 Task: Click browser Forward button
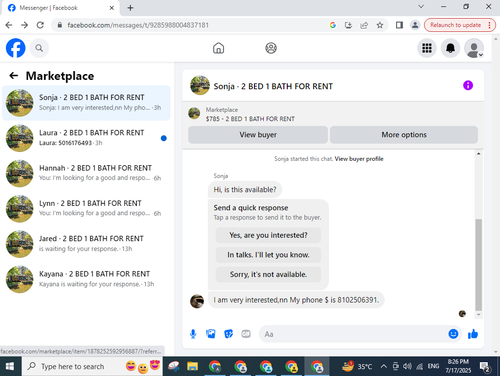[x=24, y=25]
